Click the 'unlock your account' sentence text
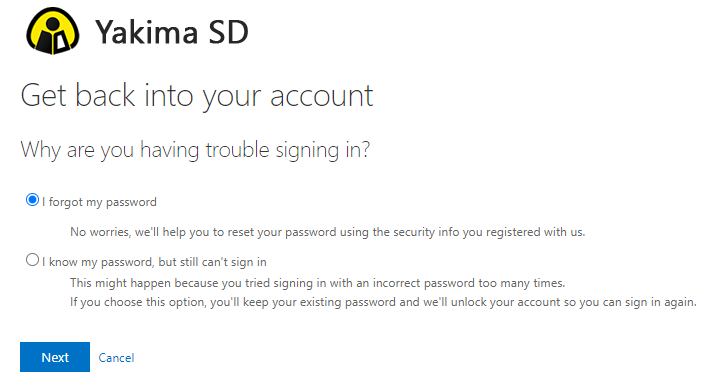This screenshot has height=385, width=713. (506, 302)
